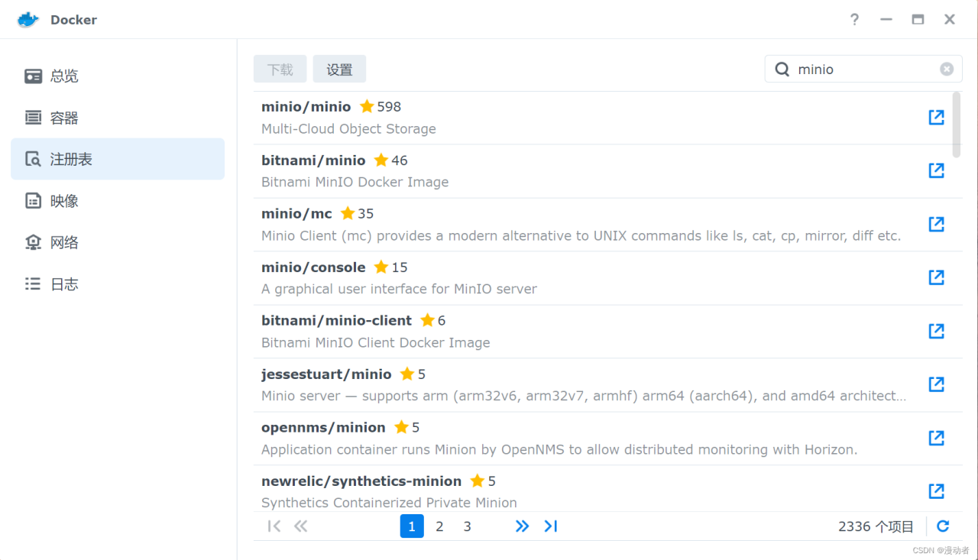Open help via the question mark icon
978x560 pixels.
point(854,19)
